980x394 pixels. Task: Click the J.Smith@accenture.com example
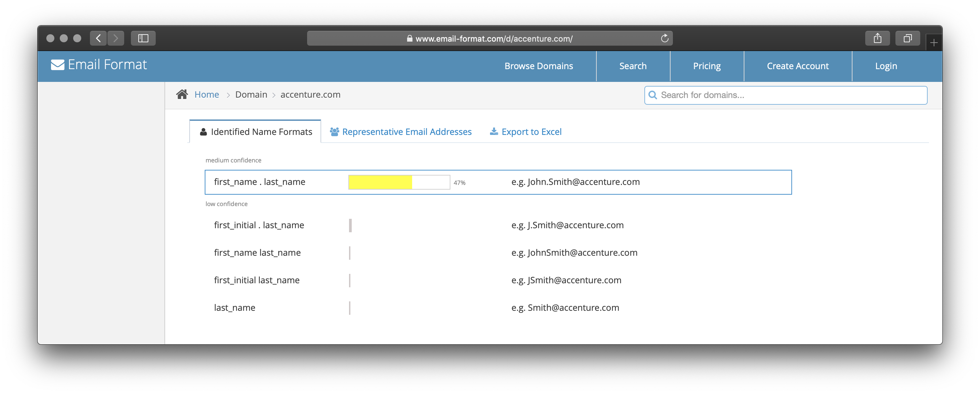tap(575, 226)
